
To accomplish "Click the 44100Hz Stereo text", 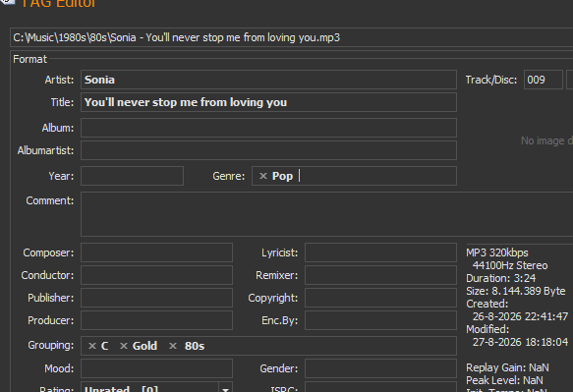I will click(x=510, y=265).
